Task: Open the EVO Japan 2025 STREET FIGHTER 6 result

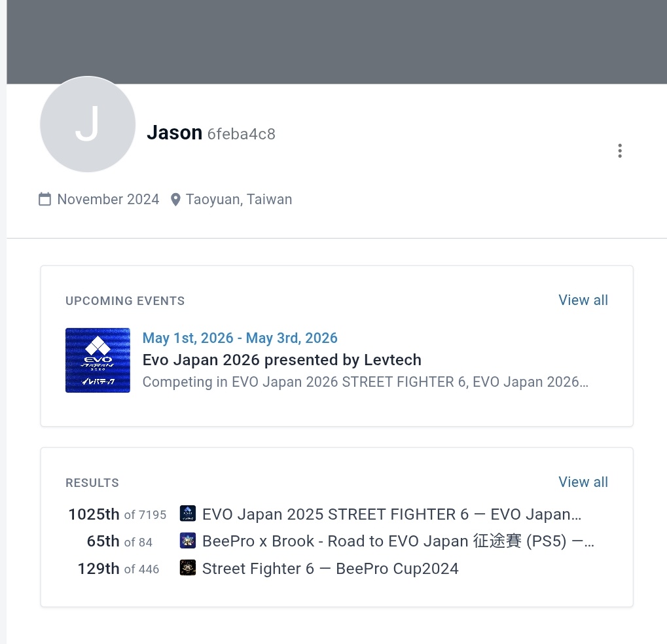Action: tap(391, 514)
